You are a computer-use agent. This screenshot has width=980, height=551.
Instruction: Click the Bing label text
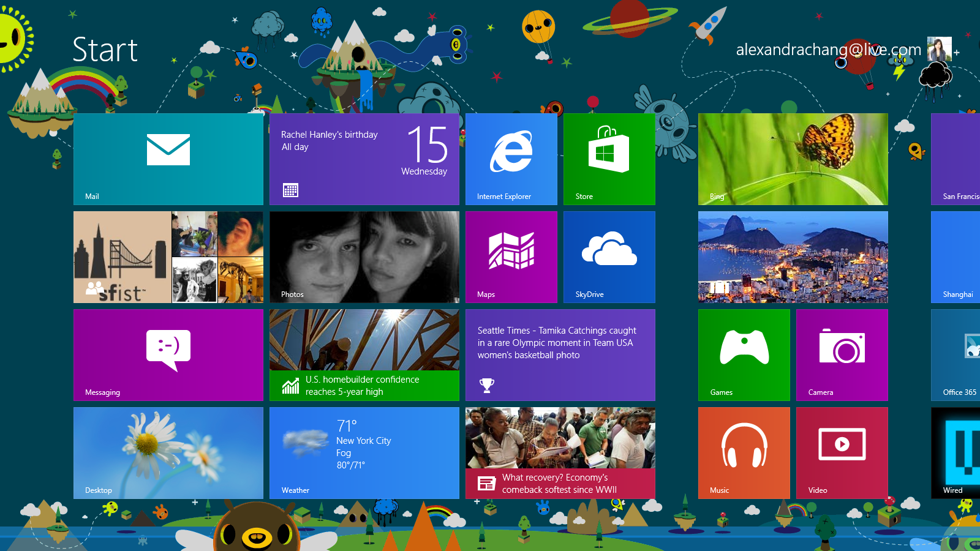(717, 197)
